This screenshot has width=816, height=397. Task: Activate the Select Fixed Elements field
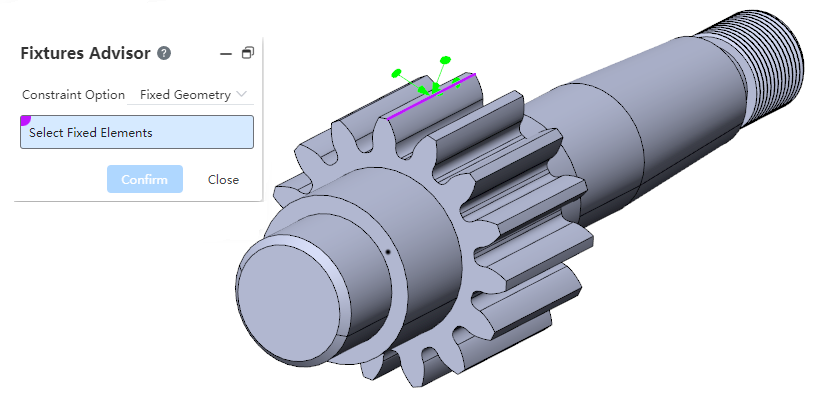pyautogui.click(x=137, y=132)
